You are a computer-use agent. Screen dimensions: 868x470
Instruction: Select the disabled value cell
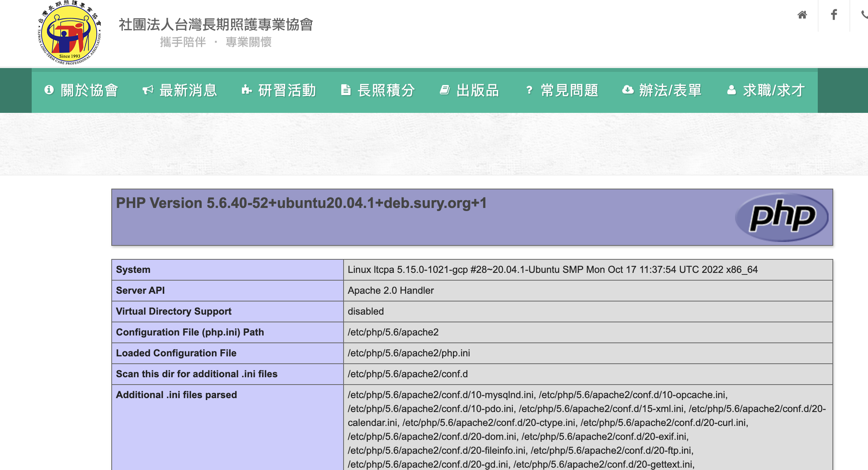pos(588,312)
